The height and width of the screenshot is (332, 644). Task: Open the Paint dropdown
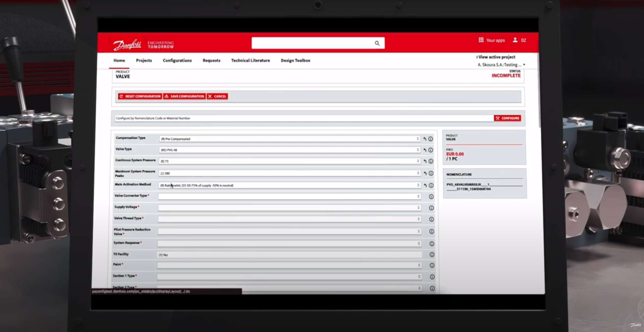289,265
